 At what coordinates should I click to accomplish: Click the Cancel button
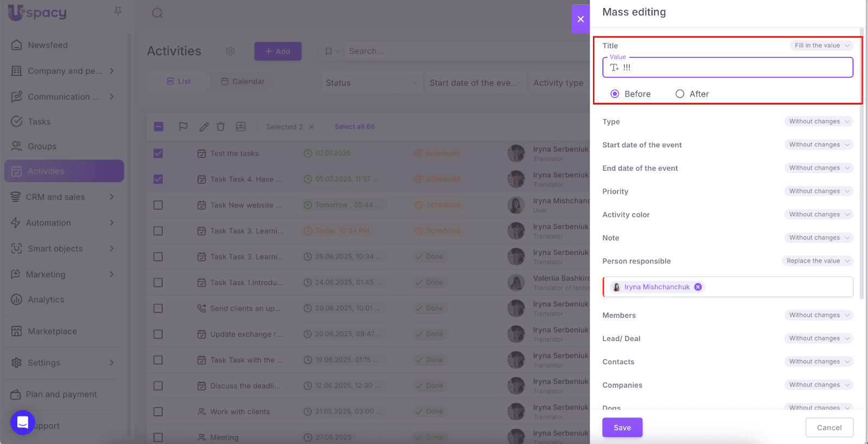click(x=829, y=428)
